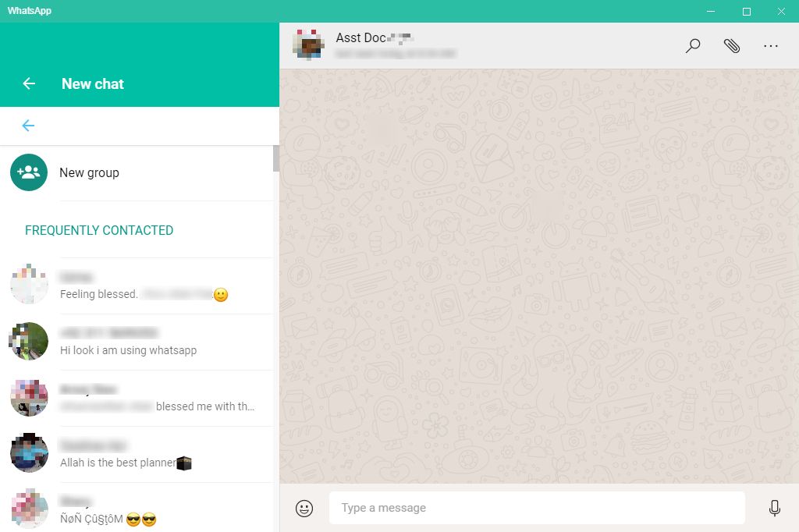The height and width of the screenshot is (532, 799).
Task: Click the Type a message field
Action: click(537, 508)
